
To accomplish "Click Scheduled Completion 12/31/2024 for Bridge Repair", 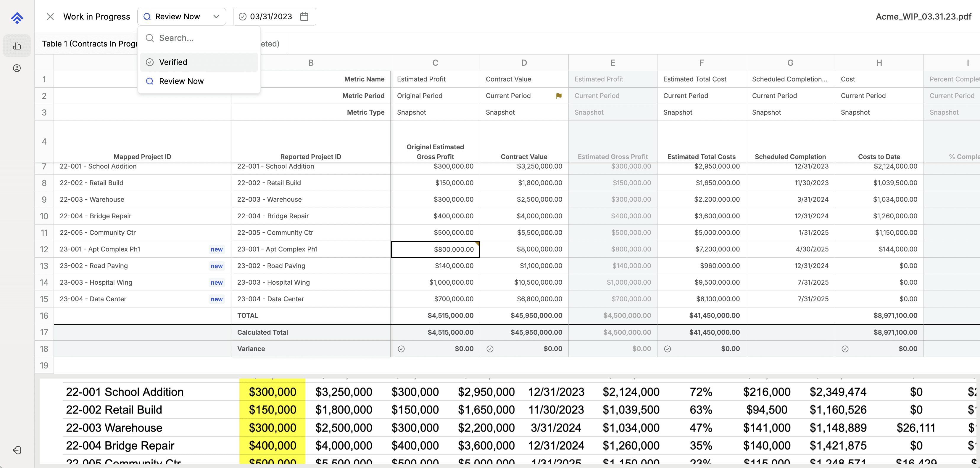I will (790, 216).
